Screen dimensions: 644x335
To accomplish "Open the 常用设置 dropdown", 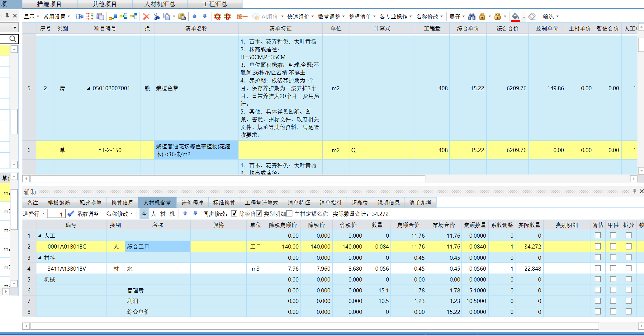I will [57, 16].
